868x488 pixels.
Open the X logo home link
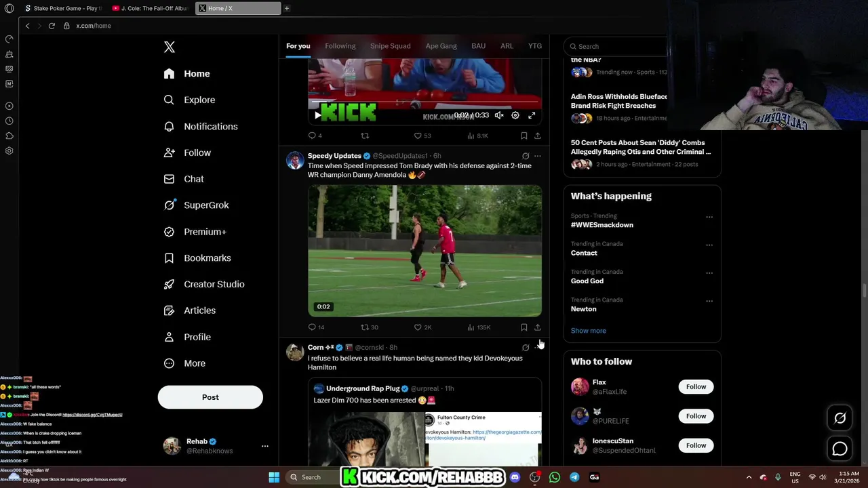[170, 47]
